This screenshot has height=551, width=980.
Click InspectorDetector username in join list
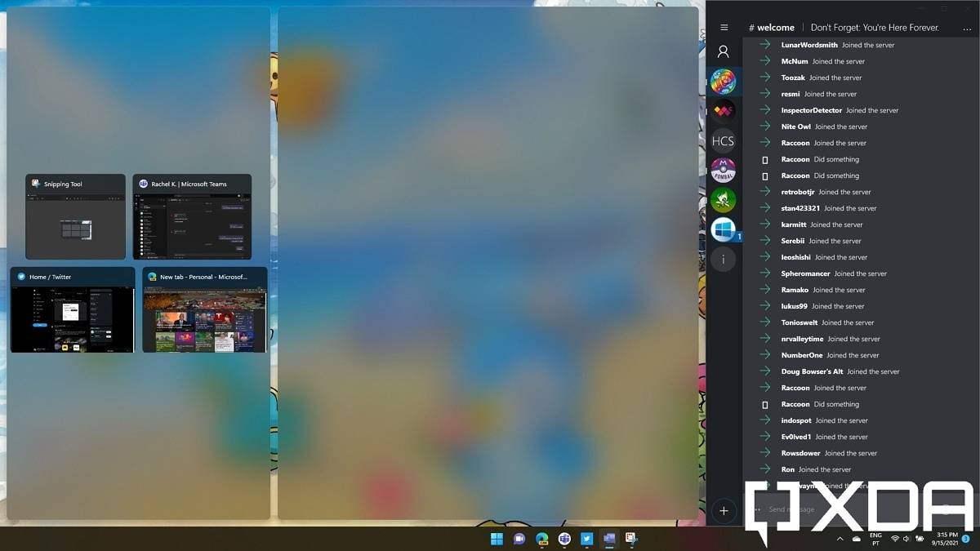[x=811, y=110]
